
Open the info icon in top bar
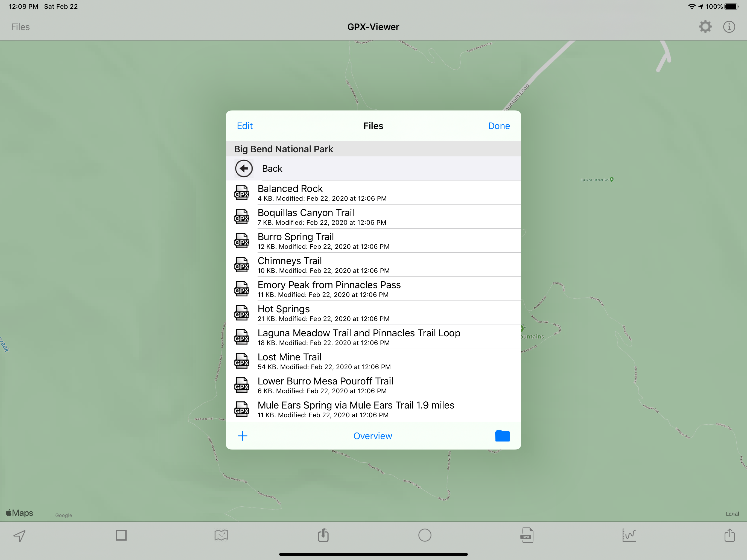tap(729, 27)
